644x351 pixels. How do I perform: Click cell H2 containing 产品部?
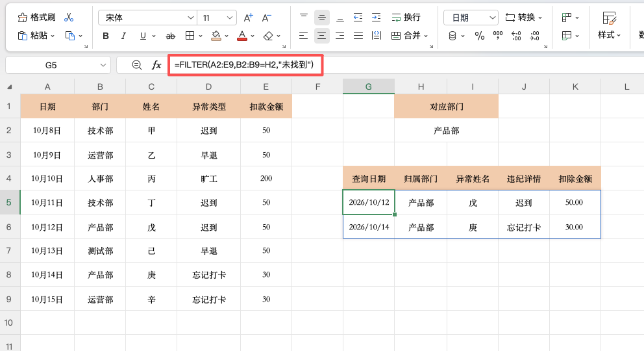[447, 131]
